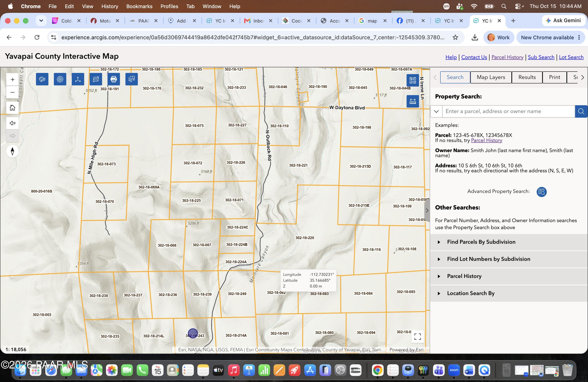Viewport: 588px width, 382px height.
Task: Open the XYZ coordinate conversion tool
Action: tap(96, 79)
